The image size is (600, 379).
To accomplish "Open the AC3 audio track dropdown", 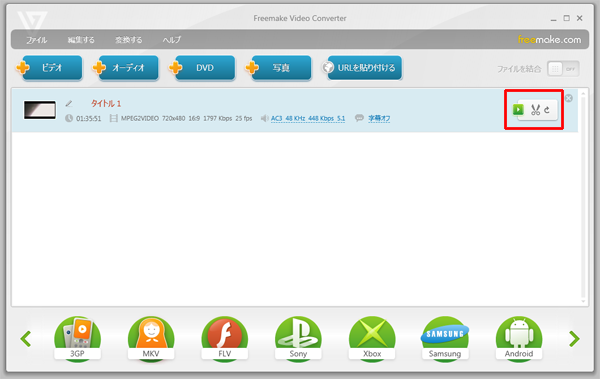I will (308, 119).
